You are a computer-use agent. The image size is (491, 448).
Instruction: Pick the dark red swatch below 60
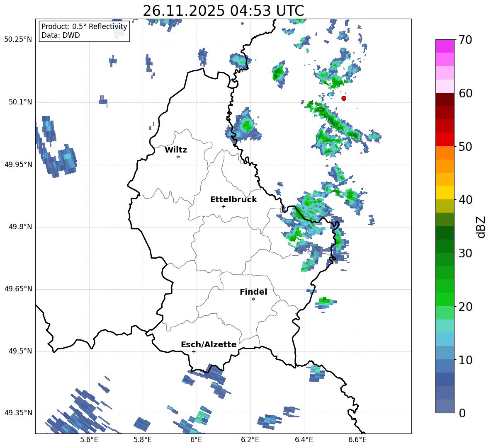tap(445, 100)
